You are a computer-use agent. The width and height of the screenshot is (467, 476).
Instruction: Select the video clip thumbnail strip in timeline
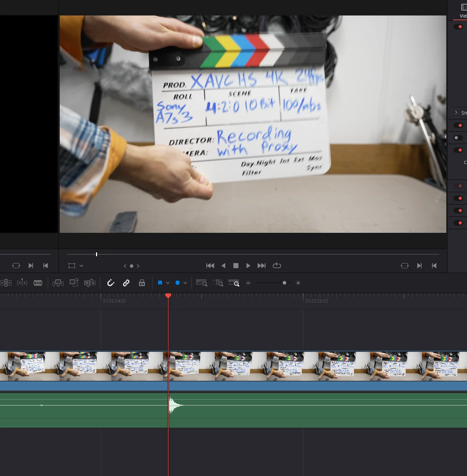pos(233,366)
